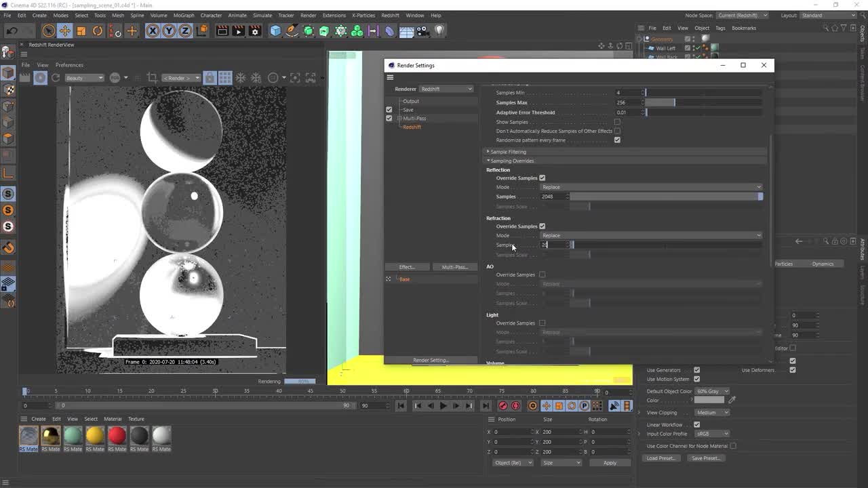Viewport: 868px width, 488px height.
Task: Toggle X axis lock
Action: [153, 30]
